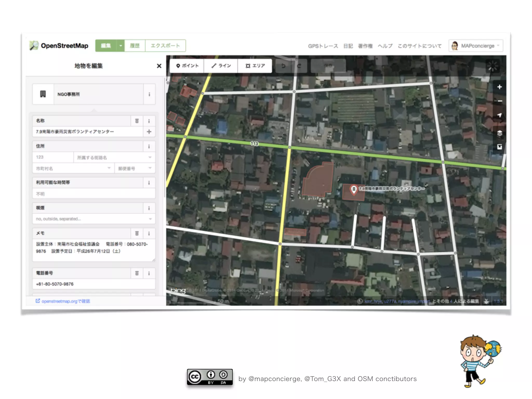Screen dimensions: 532x399
Task: Click the route 113 road label
Action: 254,143
